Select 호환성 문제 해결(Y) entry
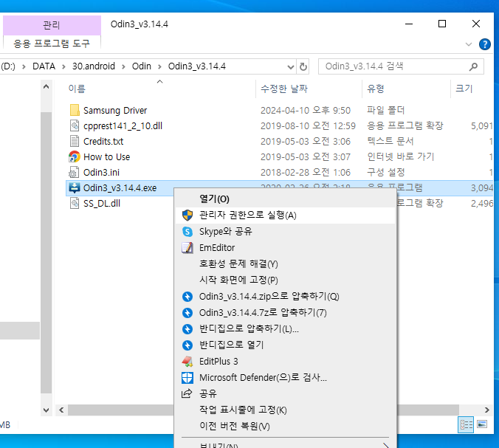The height and width of the screenshot is (448, 499). pos(285,263)
